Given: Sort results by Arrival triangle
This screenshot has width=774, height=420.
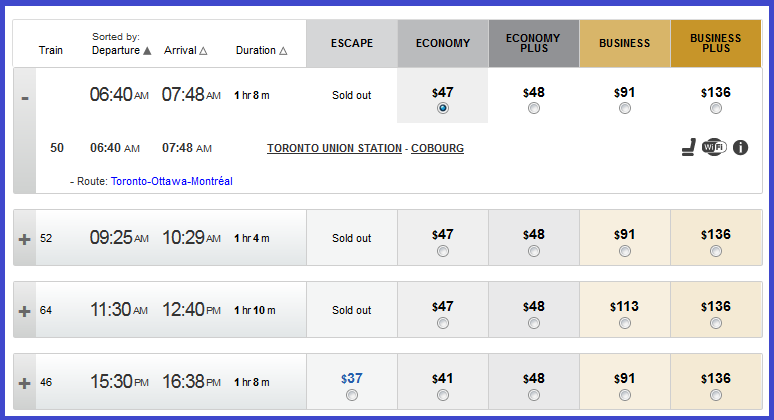Looking at the screenshot, I should point(203,50).
